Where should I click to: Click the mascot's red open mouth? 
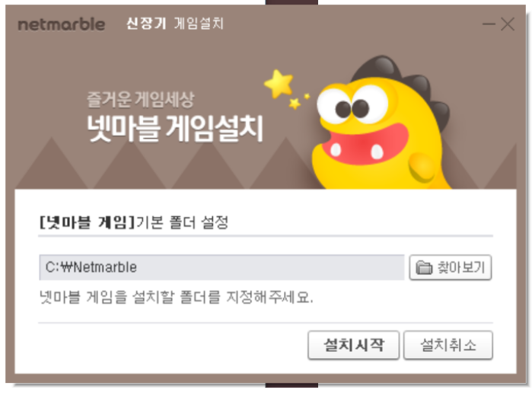coord(365,145)
